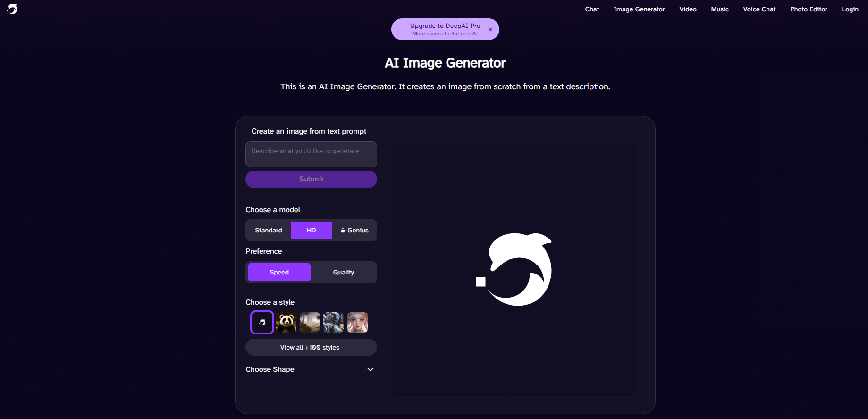View all +100 styles
The image size is (868, 419).
click(x=311, y=347)
